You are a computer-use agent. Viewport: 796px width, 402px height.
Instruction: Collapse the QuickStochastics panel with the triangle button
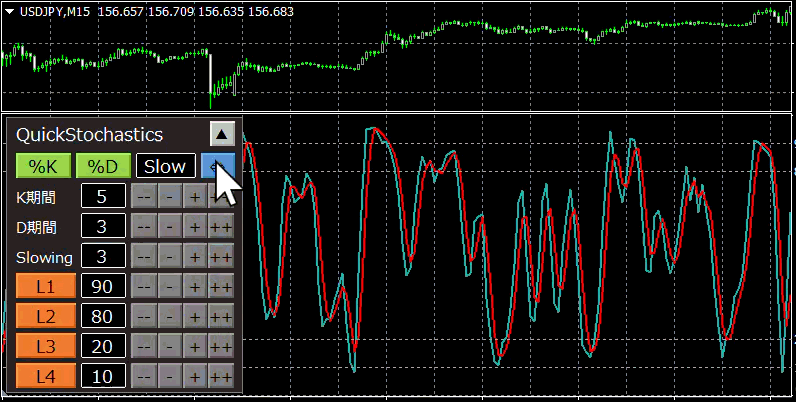tap(222, 134)
